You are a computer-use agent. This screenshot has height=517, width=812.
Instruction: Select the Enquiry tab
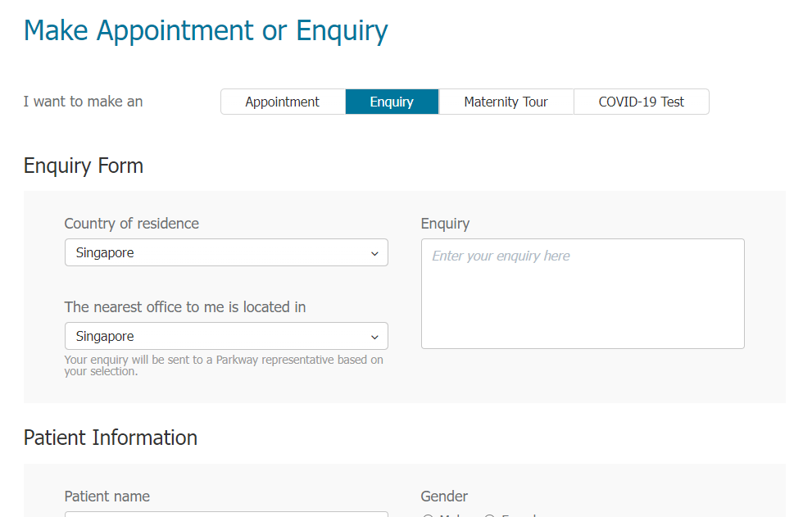(x=392, y=102)
